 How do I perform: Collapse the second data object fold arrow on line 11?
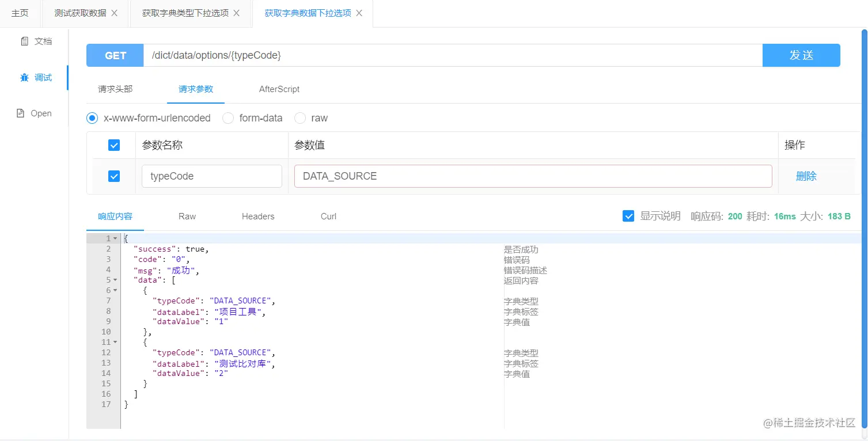pos(115,342)
